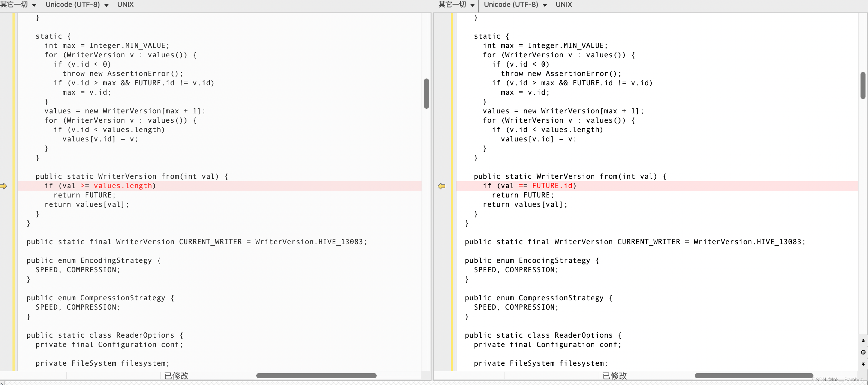The height and width of the screenshot is (385, 868).
Task: Click left 'static {' line
Action: (x=53, y=36)
